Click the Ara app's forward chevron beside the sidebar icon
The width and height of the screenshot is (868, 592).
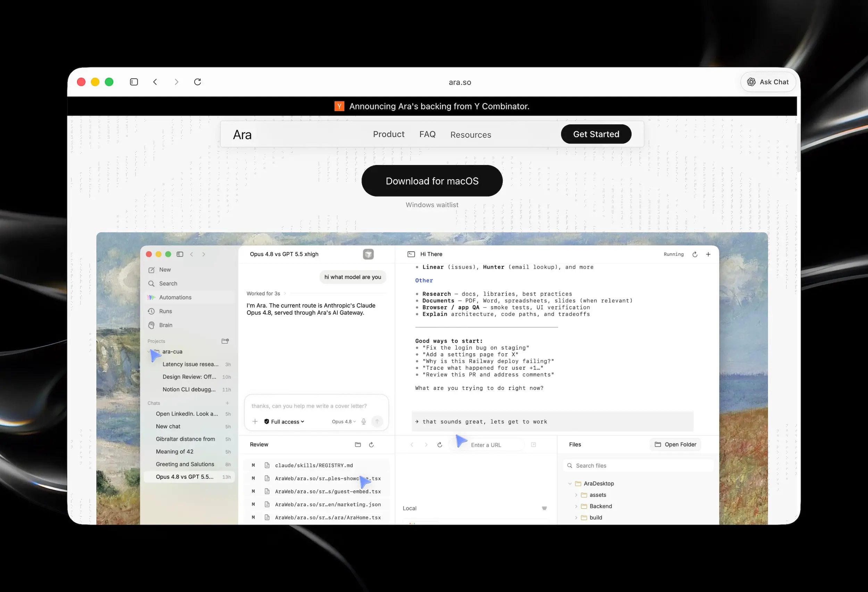203,254
